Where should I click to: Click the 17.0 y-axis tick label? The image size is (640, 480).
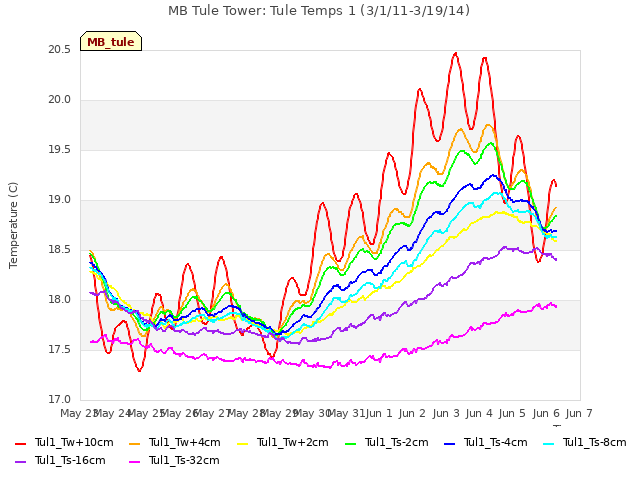[60, 400]
